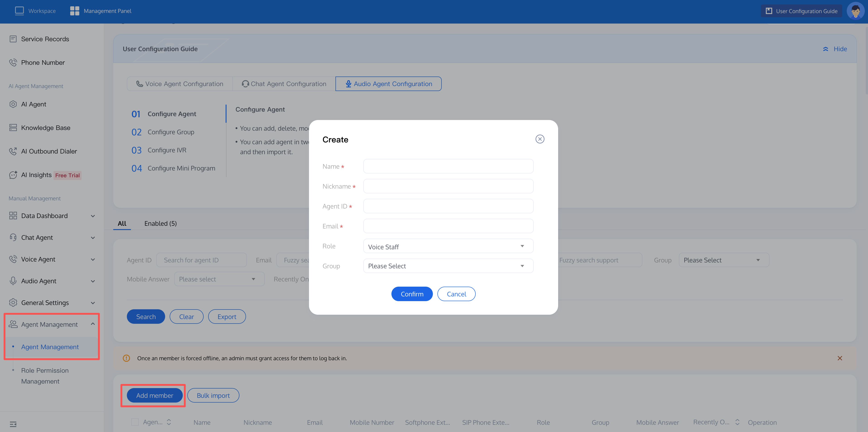The image size is (868, 432).
Task: Click the user avatar icon
Action: [x=855, y=11]
